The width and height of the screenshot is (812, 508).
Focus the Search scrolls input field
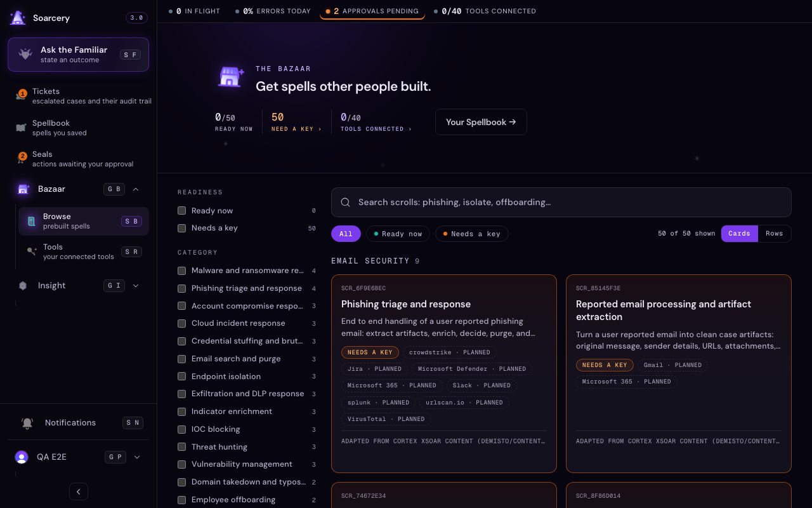pos(561,202)
